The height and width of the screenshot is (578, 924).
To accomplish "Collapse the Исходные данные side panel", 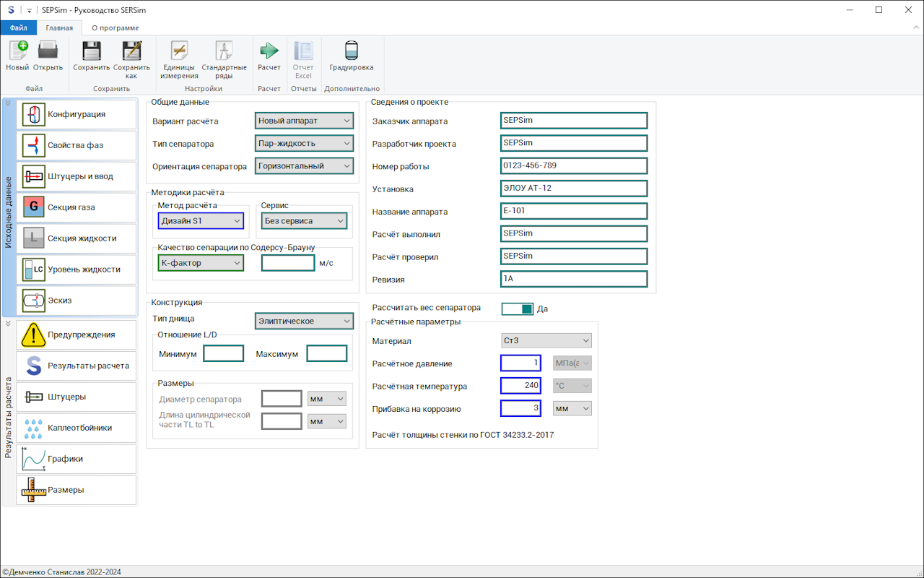I will coord(8,103).
